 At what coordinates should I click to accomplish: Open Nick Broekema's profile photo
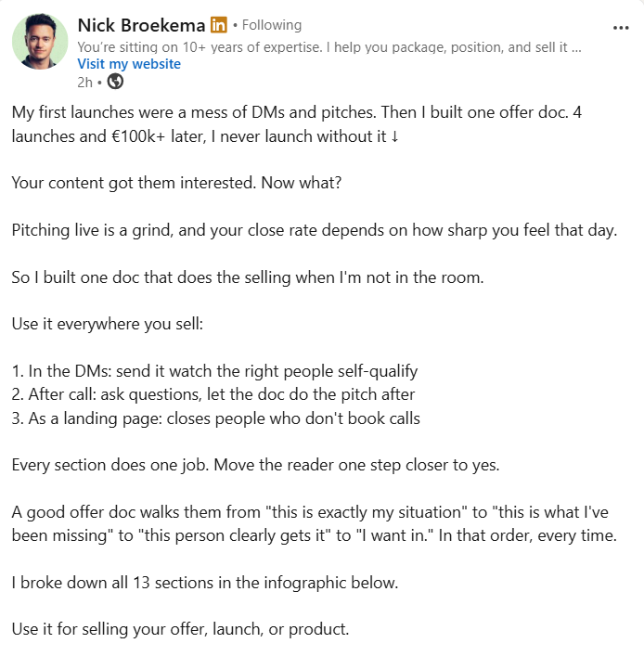[x=40, y=41]
